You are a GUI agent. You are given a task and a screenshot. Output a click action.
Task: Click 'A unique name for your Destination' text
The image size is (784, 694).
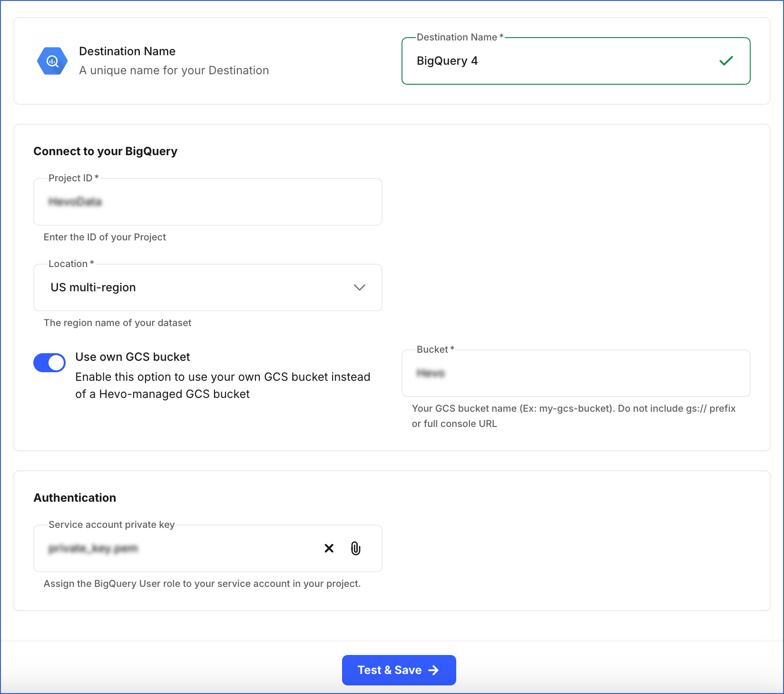(174, 70)
